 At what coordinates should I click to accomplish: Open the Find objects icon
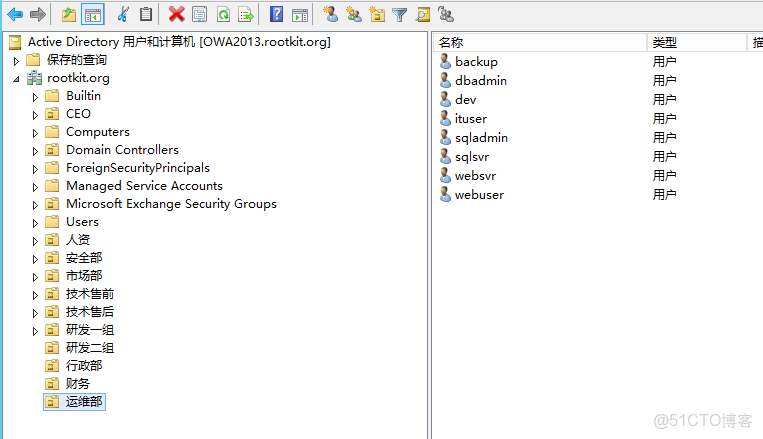[x=422, y=15]
